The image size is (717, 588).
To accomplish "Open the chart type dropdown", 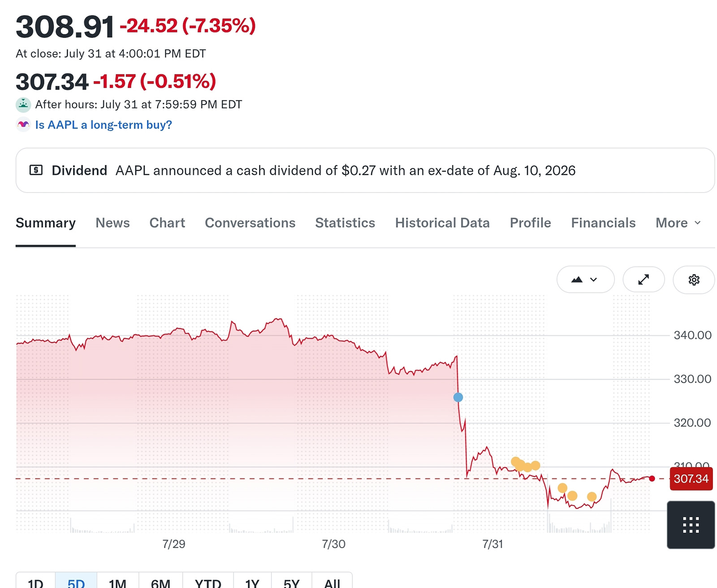I will click(585, 280).
